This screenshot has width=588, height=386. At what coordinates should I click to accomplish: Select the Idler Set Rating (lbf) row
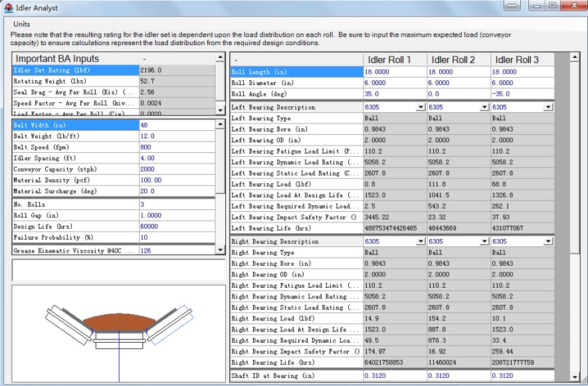114,70
